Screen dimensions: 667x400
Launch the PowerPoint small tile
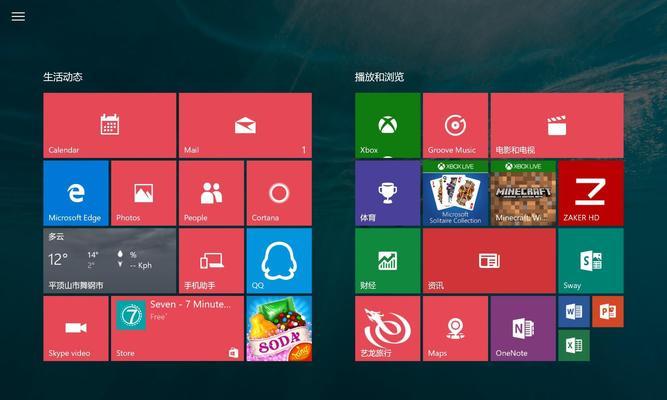click(x=608, y=311)
